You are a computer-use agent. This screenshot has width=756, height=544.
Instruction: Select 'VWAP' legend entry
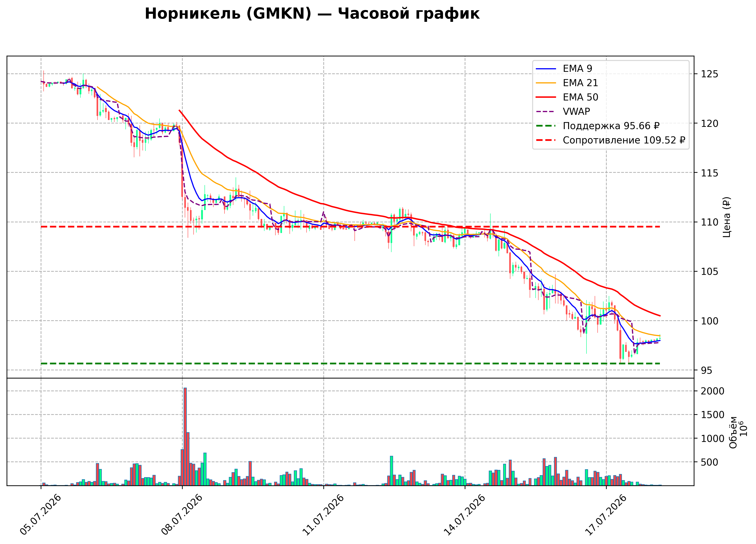coord(576,112)
